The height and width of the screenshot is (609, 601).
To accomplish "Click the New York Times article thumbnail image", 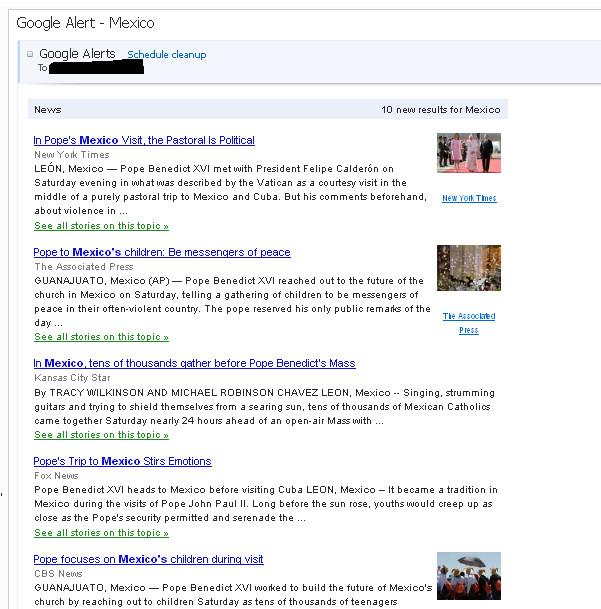I will click(468, 153).
